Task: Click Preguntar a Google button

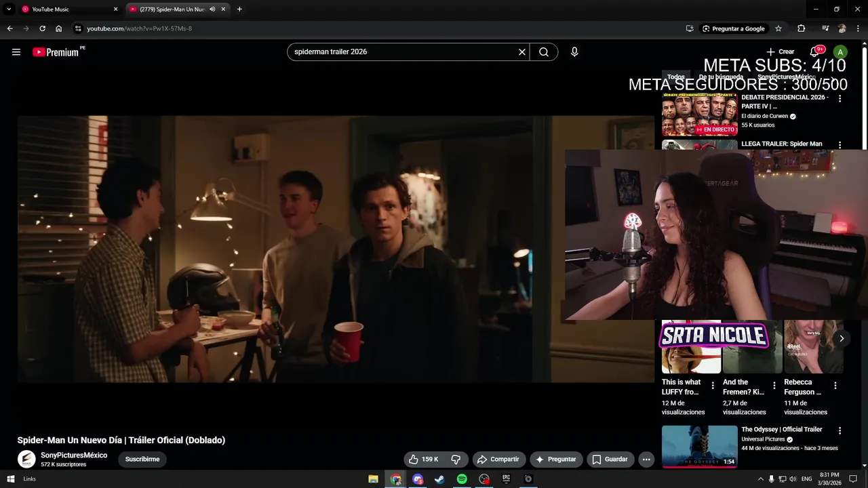Action: [734, 28]
